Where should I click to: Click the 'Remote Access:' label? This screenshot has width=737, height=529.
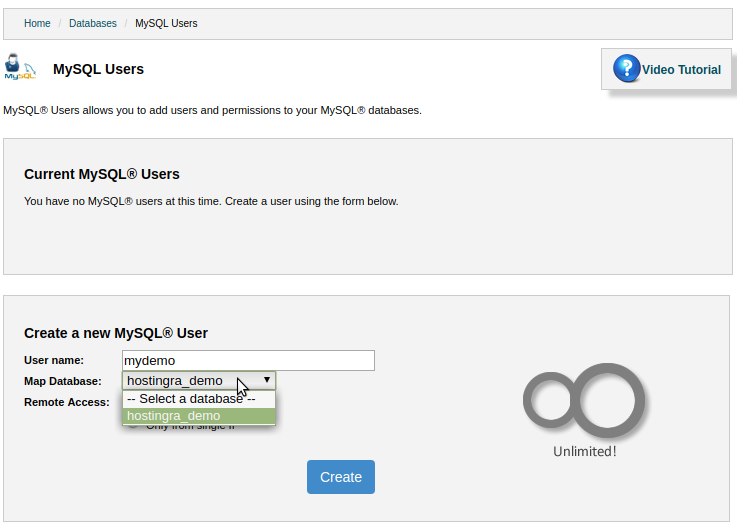click(x=67, y=402)
